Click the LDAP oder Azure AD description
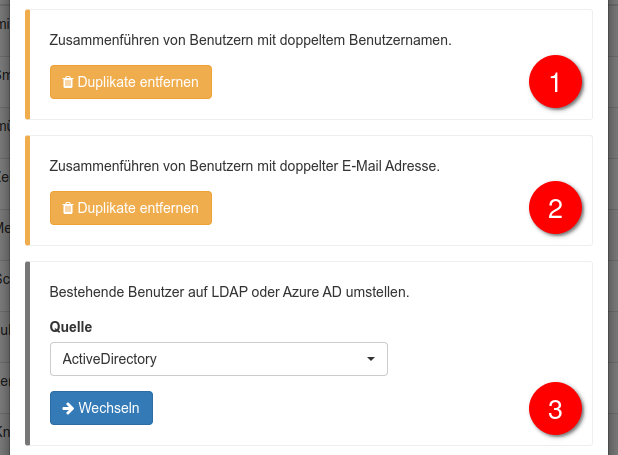 [x=230, y=293]
